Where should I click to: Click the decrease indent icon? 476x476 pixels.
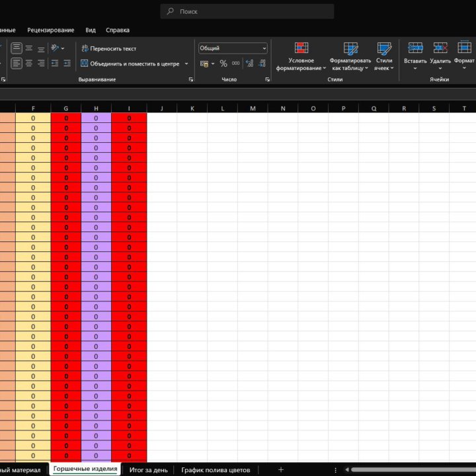coord(55,63)
